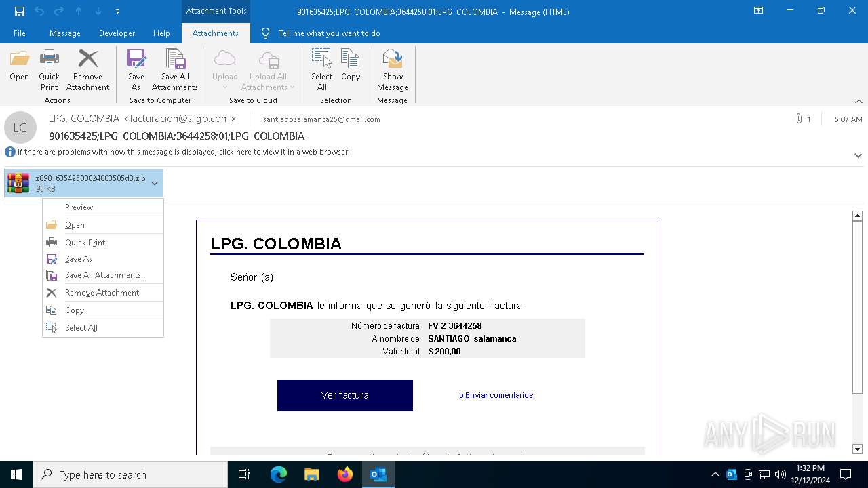Click the volume icon in system tray
Image resolution: width=868 pixels, height=488 pixels.
click(x=781, y=474)
